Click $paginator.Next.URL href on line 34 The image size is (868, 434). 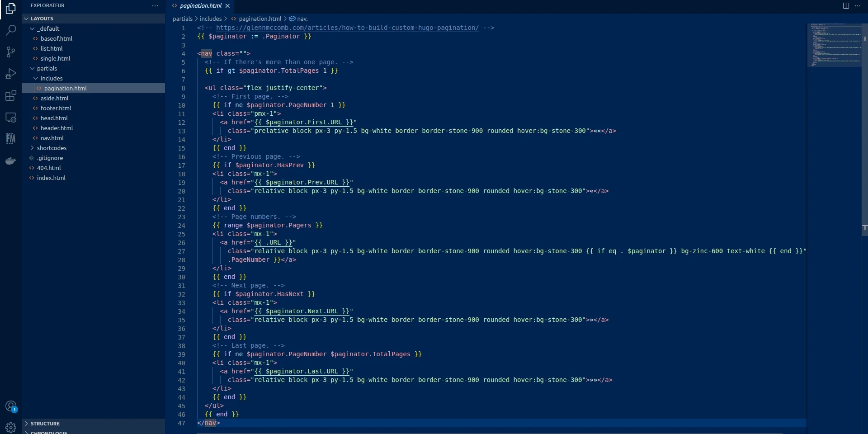tap(302, 311)
